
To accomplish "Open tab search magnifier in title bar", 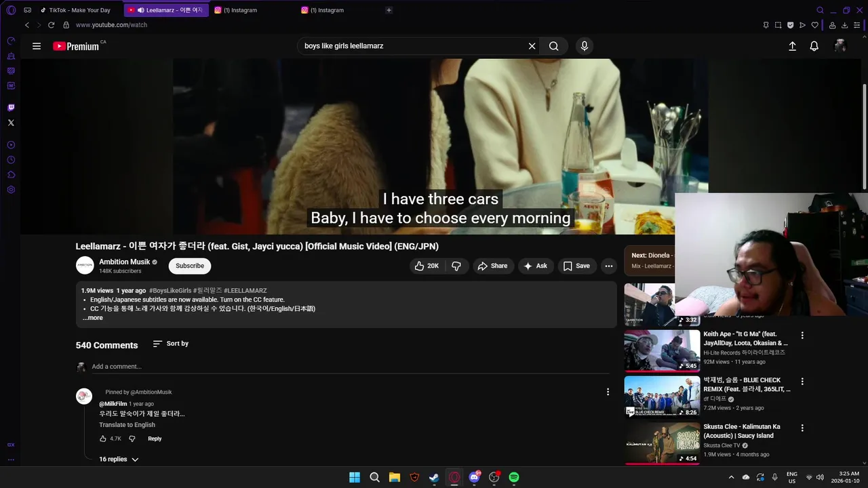I will click(x=820, y=10).
